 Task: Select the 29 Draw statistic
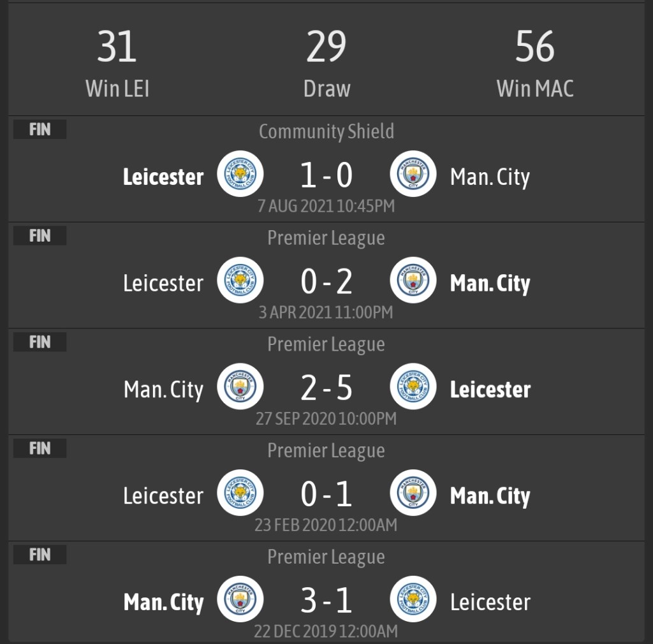point(326,64)
